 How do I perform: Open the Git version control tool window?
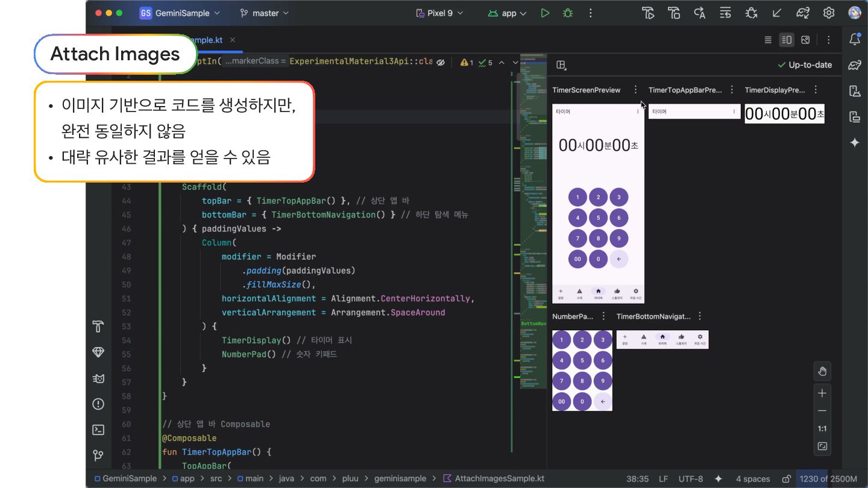[98, 455]
